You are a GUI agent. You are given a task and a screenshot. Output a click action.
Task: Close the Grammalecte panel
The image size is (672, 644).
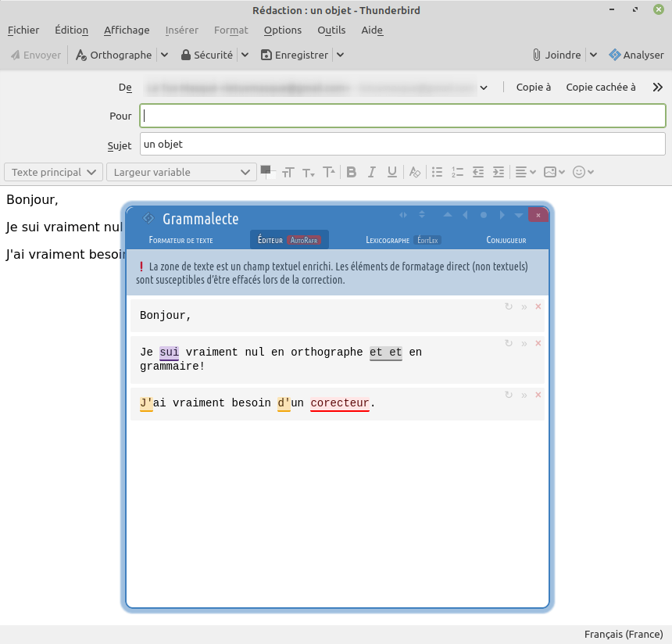tap(538, 215)
